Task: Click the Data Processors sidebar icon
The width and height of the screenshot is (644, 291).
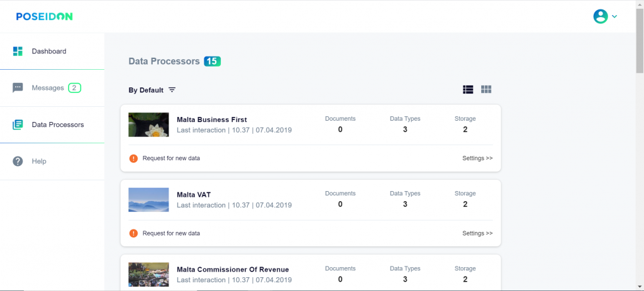Action: [x=18, y=124]
